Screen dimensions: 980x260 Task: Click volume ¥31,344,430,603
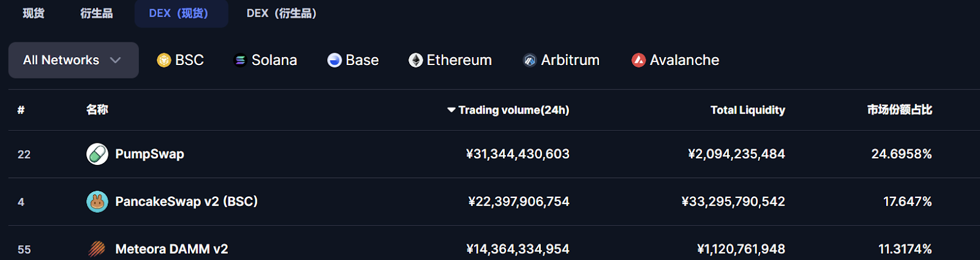click(x=518, y=154)
